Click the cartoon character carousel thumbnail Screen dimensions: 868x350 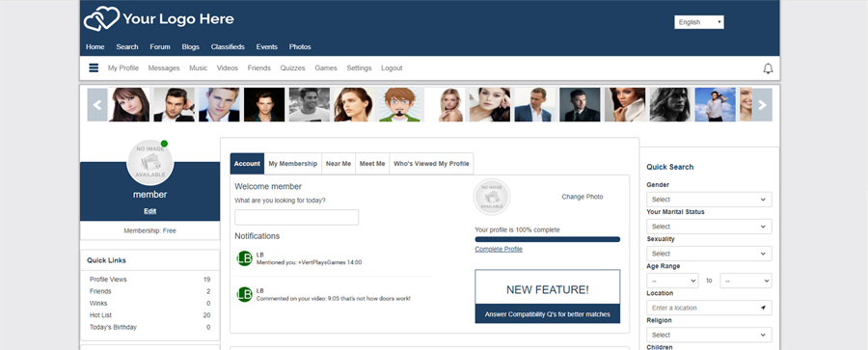[399, 105]
